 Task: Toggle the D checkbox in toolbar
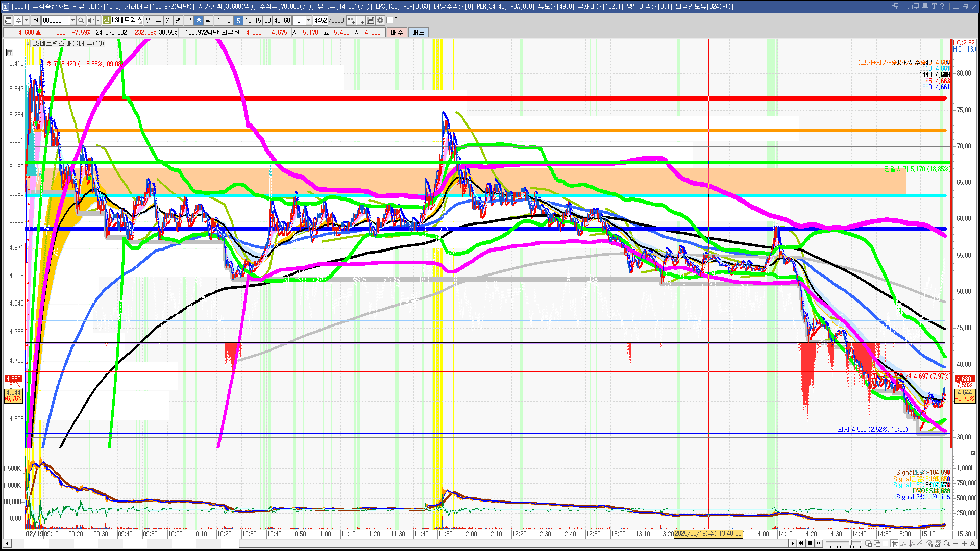[x=390, y=20]
